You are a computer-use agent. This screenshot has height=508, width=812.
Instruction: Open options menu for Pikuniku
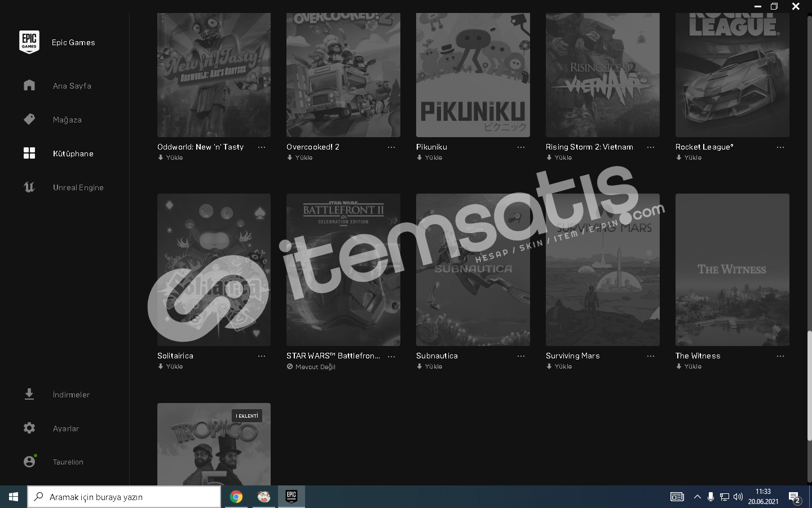[x=521, y=147]
